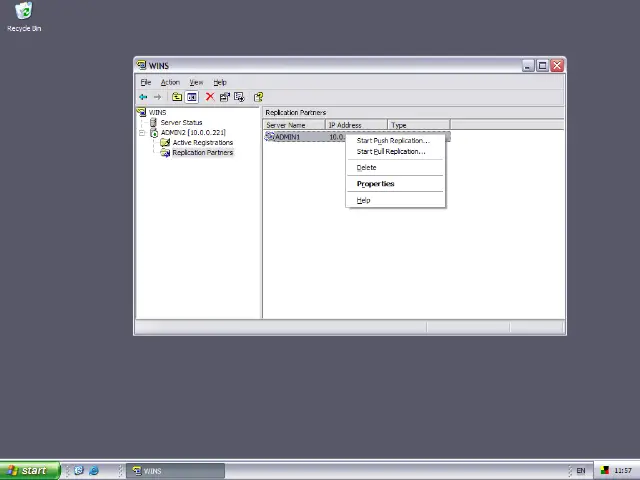Screen dimensions: 640x480
Task: Select Active Registrations in the tree
Action: tap(203, 142)
